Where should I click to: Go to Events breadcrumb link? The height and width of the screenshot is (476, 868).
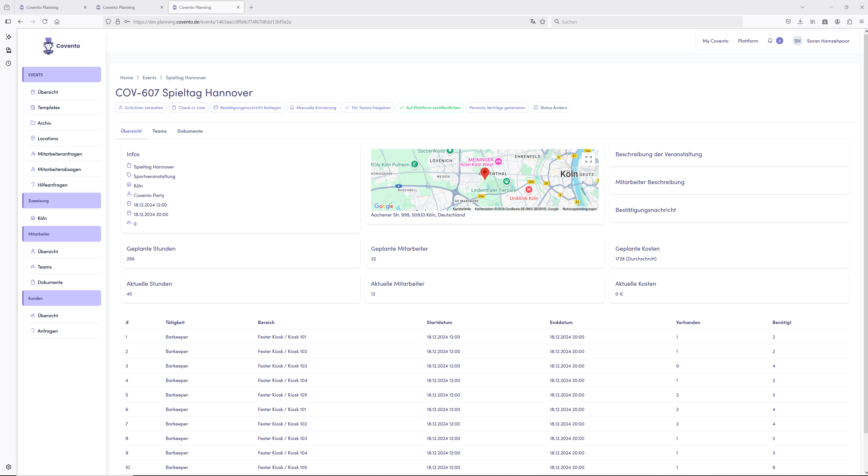tap(149, 77)
